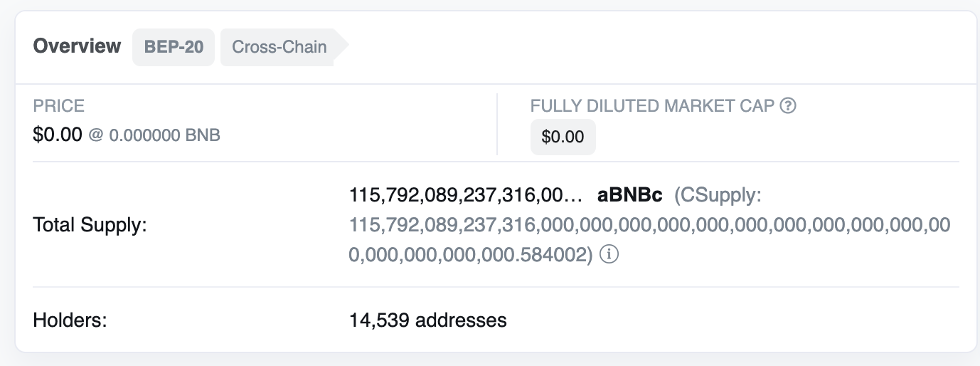Click the word addresses in Holders row
Viewport: 980px width, 366px height.
coord(461,320)
